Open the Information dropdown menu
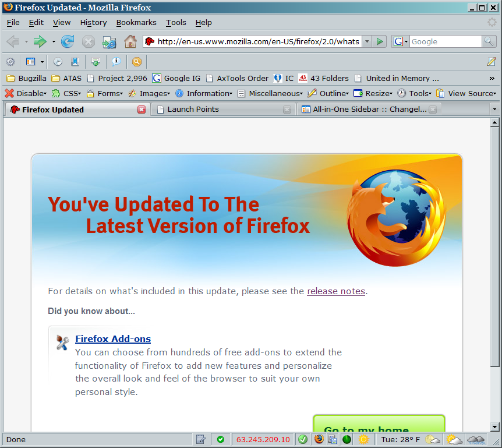This screenshot has width=502, height=448. pos(204,94)
